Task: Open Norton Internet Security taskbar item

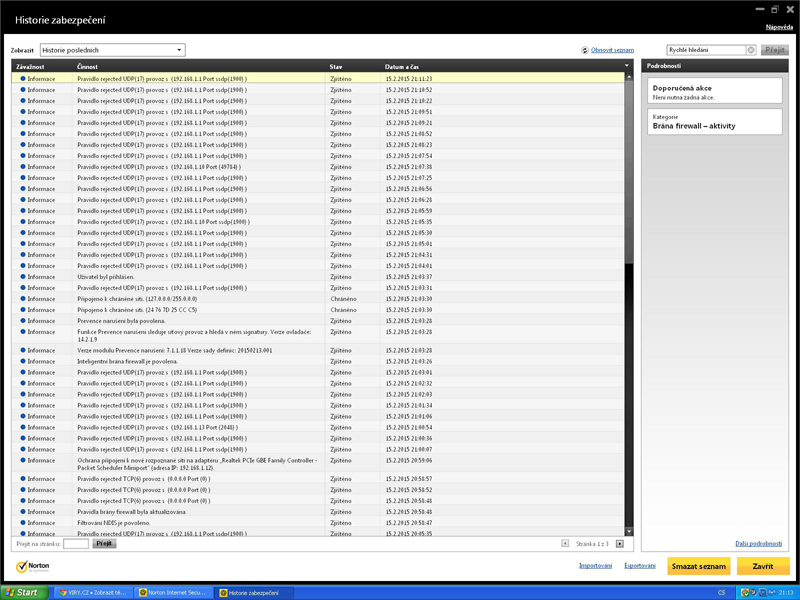Action: 174,592
